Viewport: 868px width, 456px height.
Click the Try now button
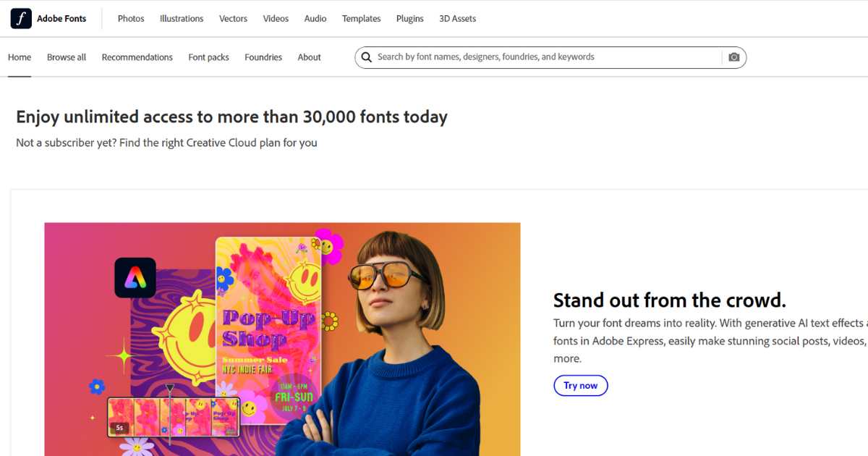[581, 386]
